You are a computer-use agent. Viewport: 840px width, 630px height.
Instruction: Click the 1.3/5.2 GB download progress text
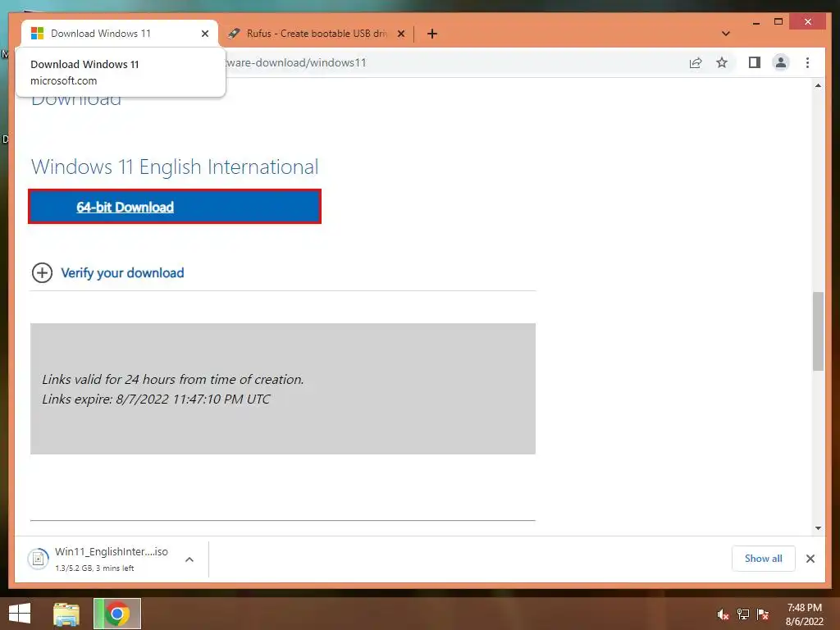coord(94,568)
